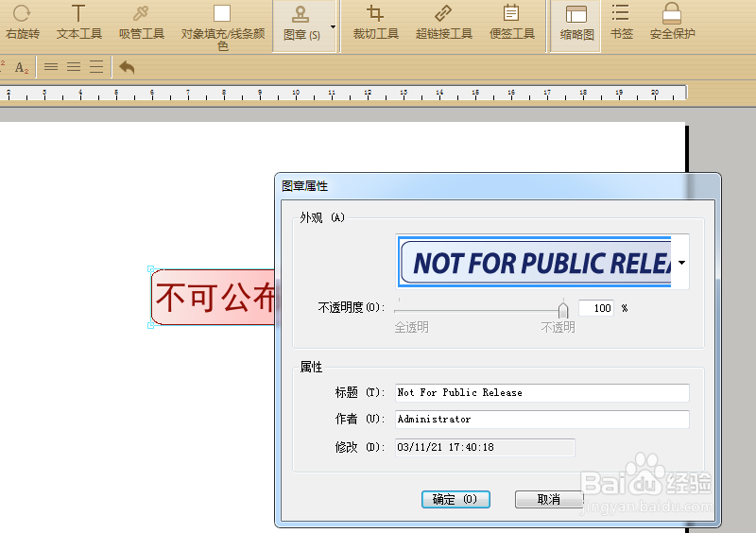Click the first line spacing icon
This screenshot has width=756, height=533.
point(51,67)
